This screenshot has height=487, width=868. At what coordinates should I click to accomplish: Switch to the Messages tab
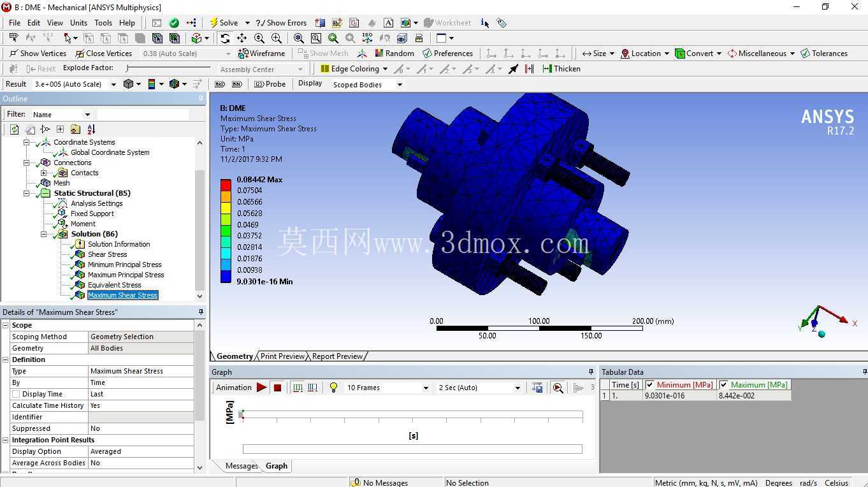tap(242, 466)
